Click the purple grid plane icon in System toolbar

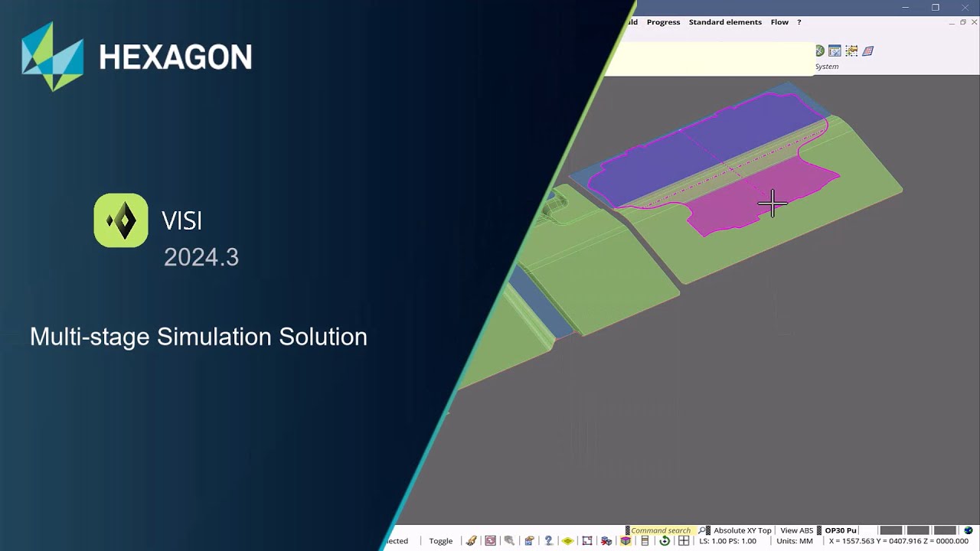coord(867,51)
